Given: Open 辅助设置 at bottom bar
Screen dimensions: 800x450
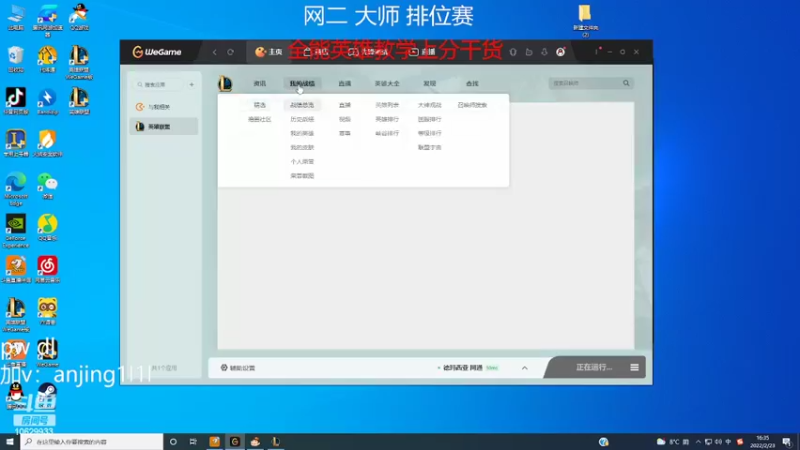Looking at the screenshot, I should [x=238, y=368].
